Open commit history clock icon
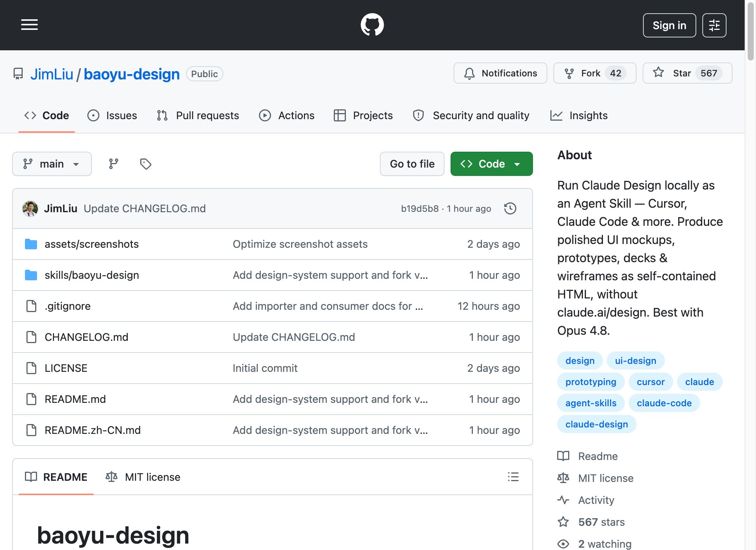 pos(510,208)
